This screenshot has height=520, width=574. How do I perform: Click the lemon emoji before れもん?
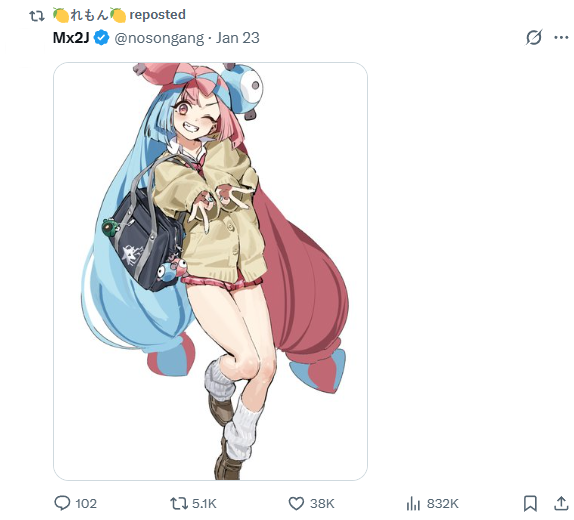pos(60,15)
